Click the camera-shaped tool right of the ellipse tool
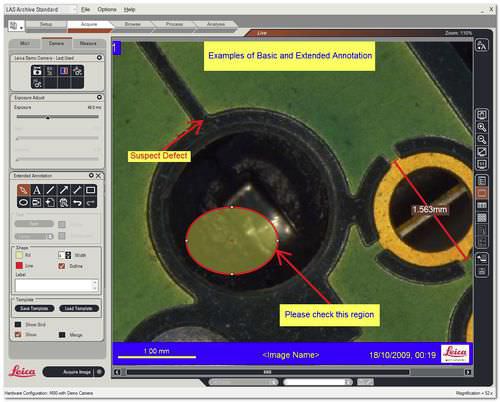The image size is (500, 402). [x=37, y=202]
